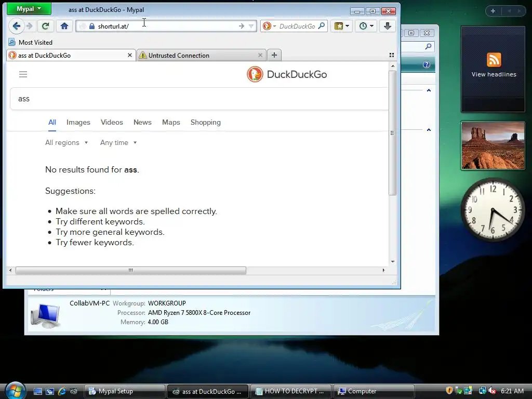Launch Mypal raccoon icon in quick launch
Screen dimensions: 532x399
(74, 391)
